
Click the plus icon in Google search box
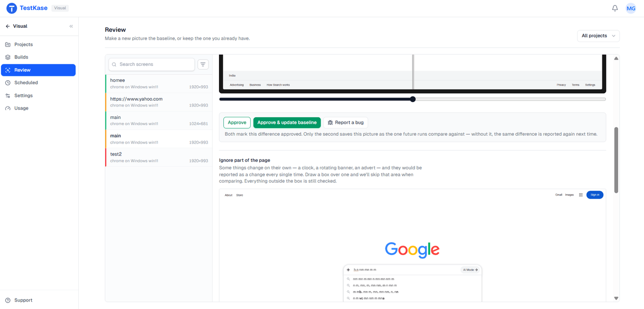tap(348, 270)
